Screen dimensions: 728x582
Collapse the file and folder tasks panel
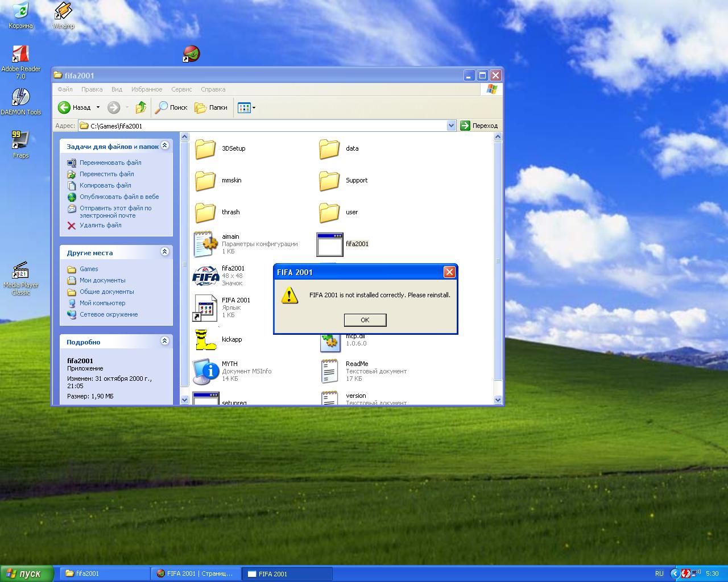164,145
